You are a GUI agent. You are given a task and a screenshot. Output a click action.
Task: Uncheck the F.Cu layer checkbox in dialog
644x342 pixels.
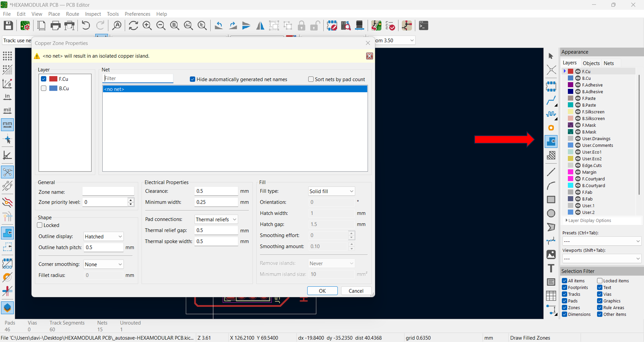click(44, 79)
